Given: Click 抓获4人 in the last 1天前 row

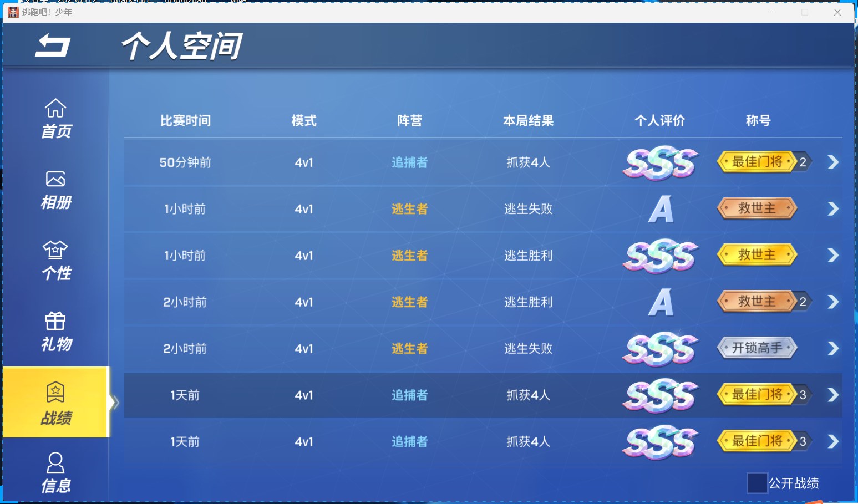Looking at the screenshot, I should point(529,442).
